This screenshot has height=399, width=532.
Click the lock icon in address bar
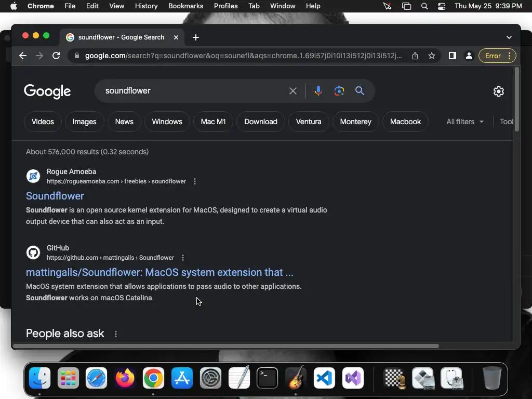point(77,56)
